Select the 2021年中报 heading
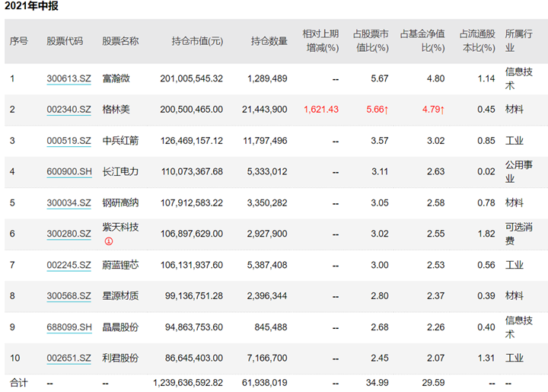This screenshot has width=548, height=392. pos(31,6)
